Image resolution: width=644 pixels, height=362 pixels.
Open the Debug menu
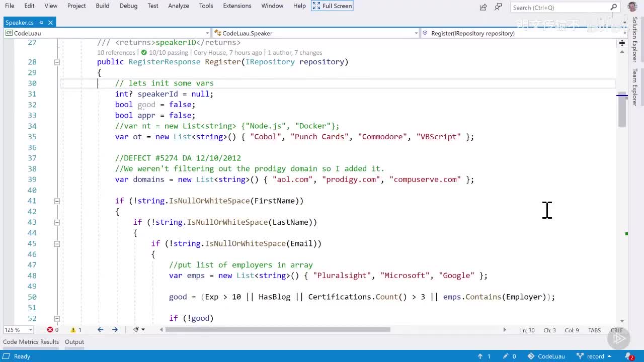(x=128, y=6)
